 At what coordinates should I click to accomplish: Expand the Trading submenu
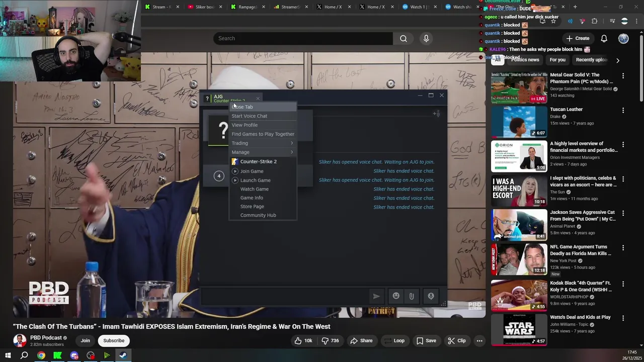pos(263,143)
